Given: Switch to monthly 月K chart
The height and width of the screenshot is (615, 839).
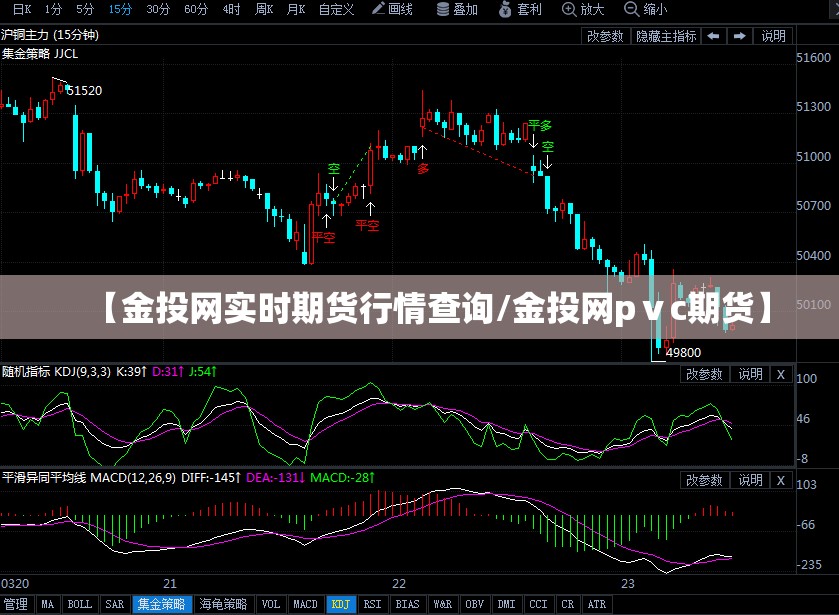Looking at the screenshot, I should [x=296, y=9].
